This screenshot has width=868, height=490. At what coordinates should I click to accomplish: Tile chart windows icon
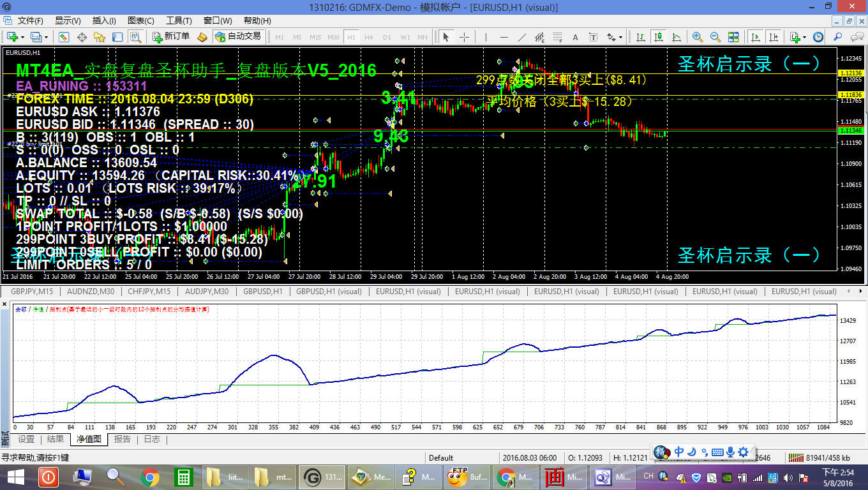point(733,37)
